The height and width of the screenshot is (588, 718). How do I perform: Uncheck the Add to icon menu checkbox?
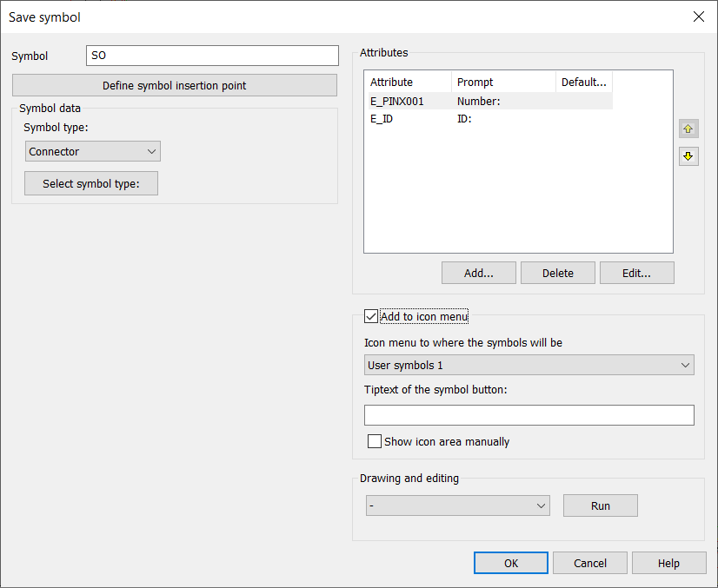tap(371, 317)
